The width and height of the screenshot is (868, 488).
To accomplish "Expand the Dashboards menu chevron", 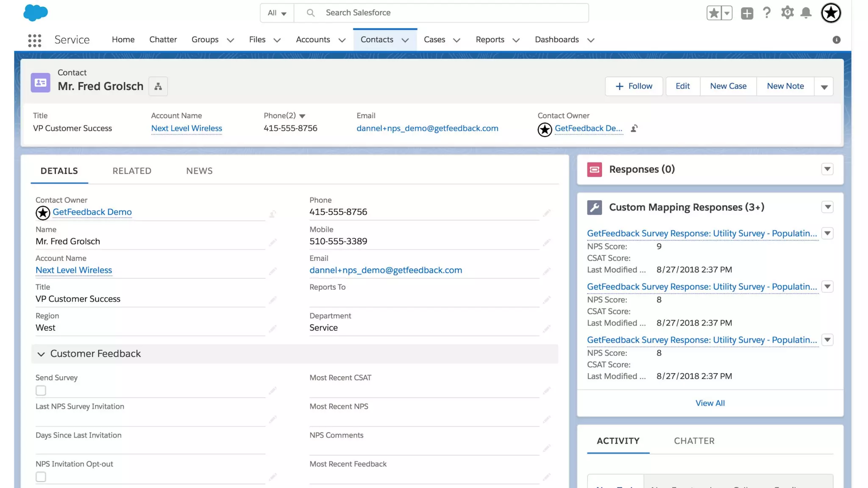I will (590, 40).
